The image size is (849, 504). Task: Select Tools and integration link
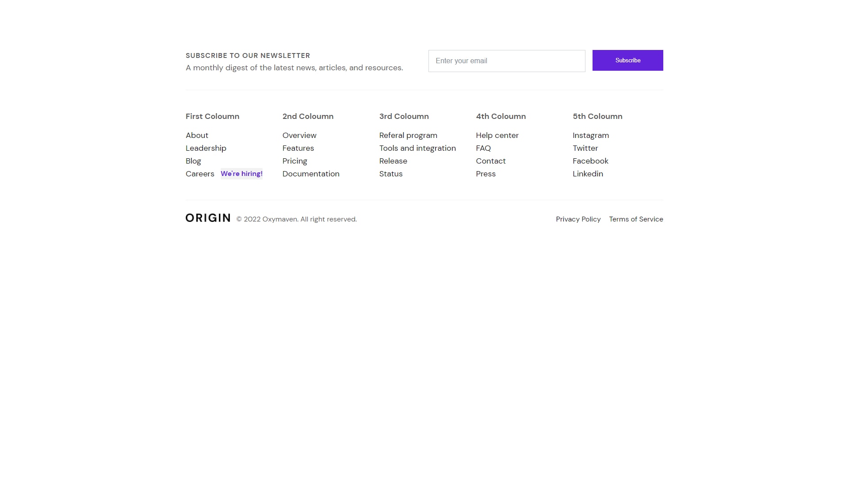pos(417,148)
